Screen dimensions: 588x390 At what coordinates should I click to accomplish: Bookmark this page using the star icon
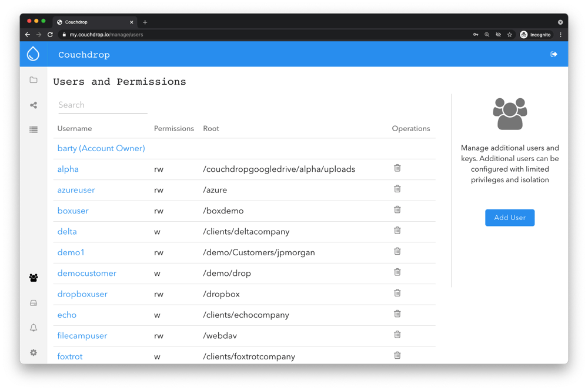(x=509, y=35)
